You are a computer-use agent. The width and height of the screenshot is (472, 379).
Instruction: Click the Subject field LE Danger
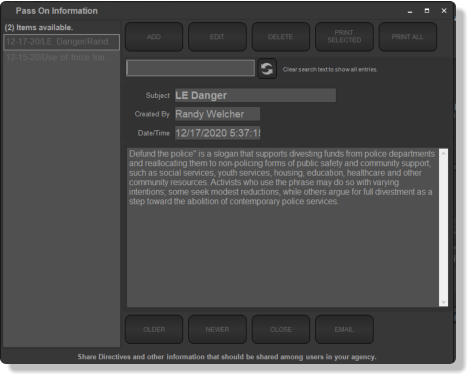tap(255, 95)
